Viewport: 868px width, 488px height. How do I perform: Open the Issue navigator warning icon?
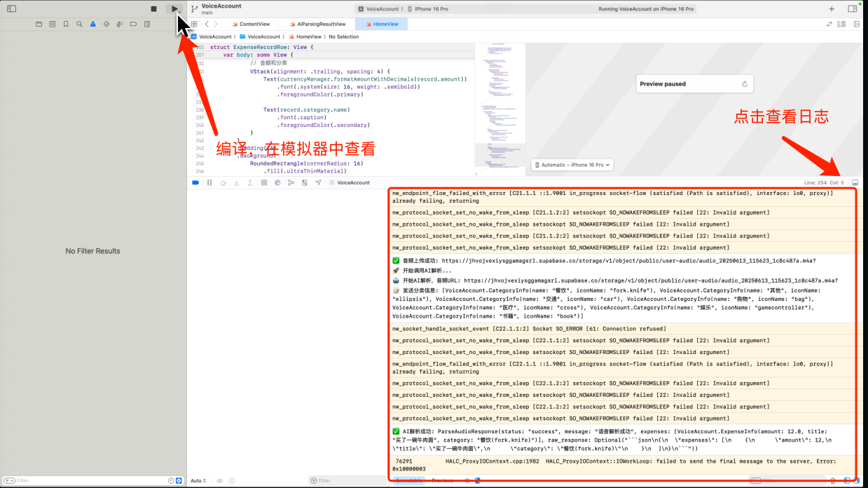point(92,24)
